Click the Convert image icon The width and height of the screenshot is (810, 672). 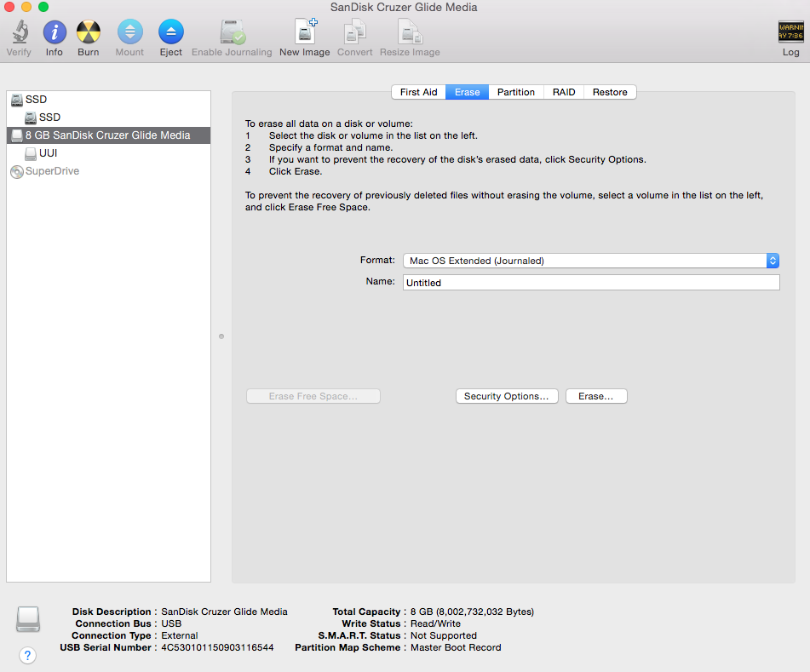[355, 32]
